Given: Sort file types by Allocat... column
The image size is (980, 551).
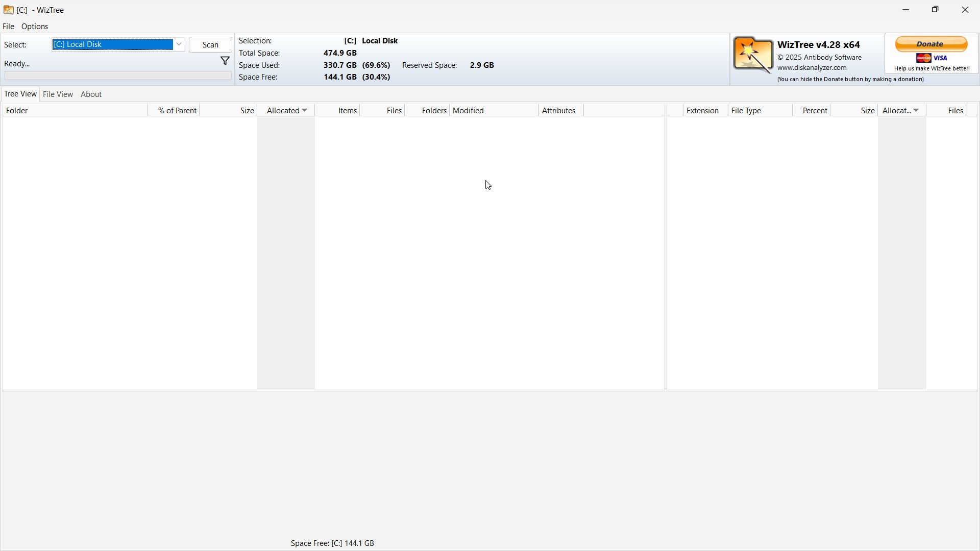Looking at the screenshot, I should tap(902, 111).
